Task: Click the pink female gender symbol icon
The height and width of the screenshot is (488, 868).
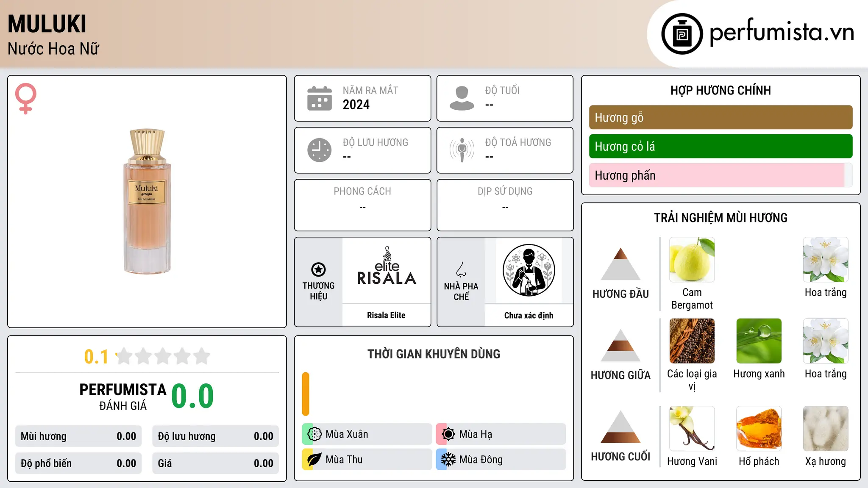Action: tap(26, 99)
